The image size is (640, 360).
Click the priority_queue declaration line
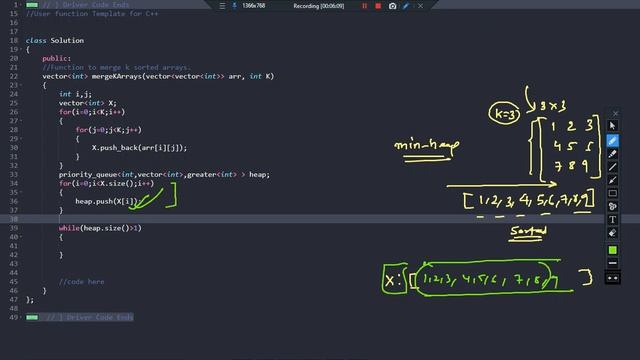click(164, 175)
